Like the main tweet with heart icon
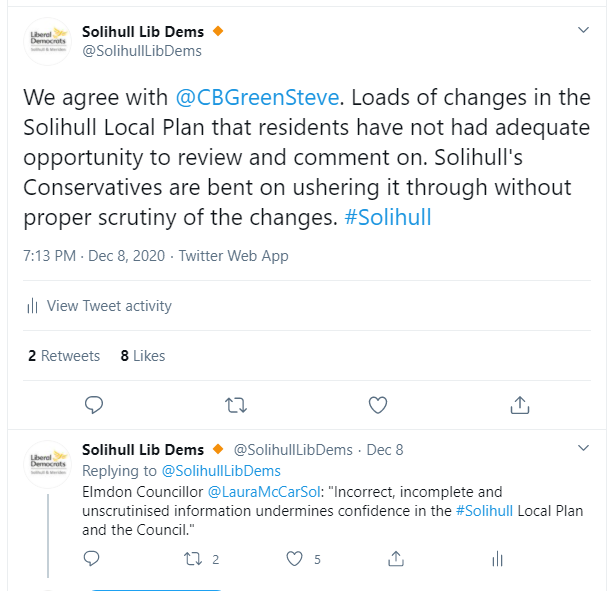 (x=378, y=405)
